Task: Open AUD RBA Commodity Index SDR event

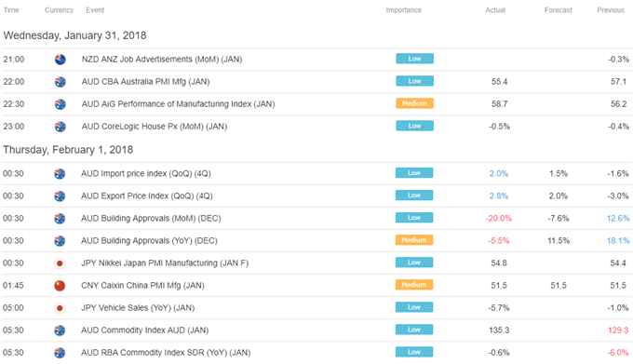Action: tap(166, 353)
